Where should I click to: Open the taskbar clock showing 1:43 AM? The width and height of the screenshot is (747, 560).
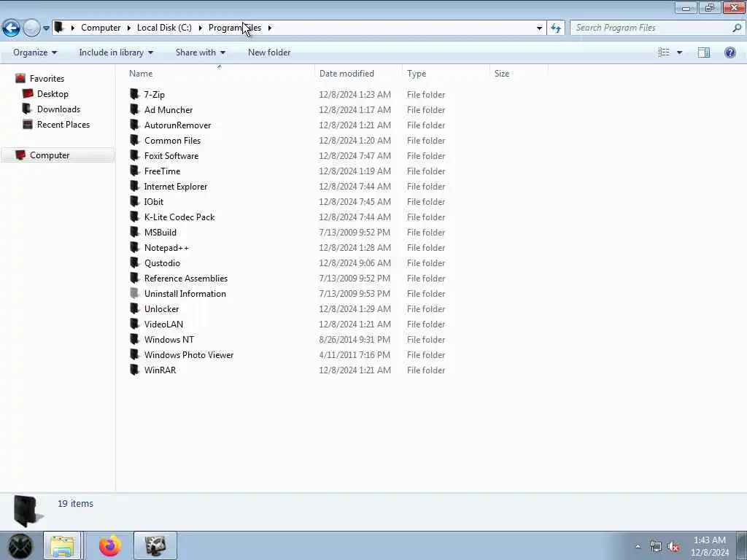710,546
